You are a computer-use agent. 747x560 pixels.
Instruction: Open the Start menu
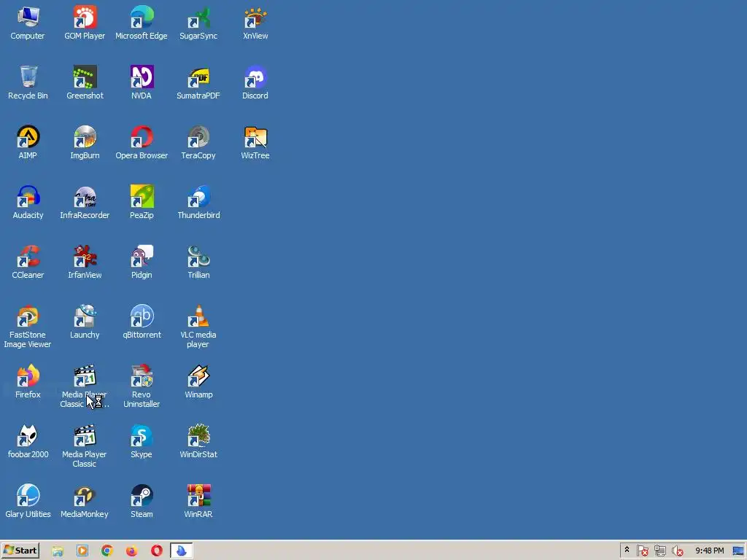click(20, 551)
